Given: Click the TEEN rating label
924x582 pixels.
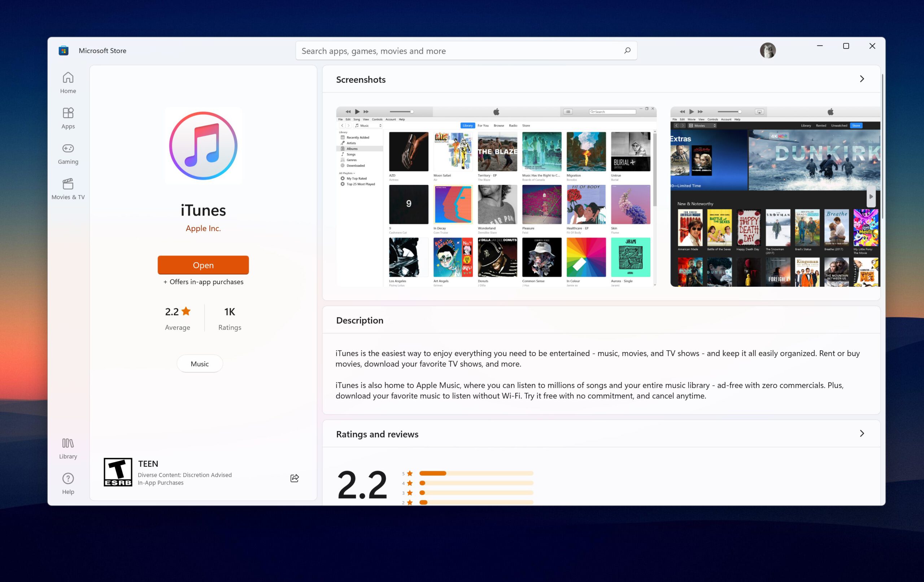Looking at the screenshot, I should point(148,464).
